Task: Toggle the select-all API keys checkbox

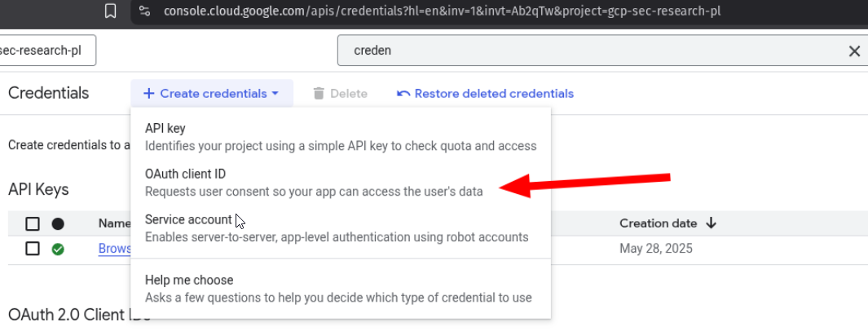Action: (x=33, y=223)
